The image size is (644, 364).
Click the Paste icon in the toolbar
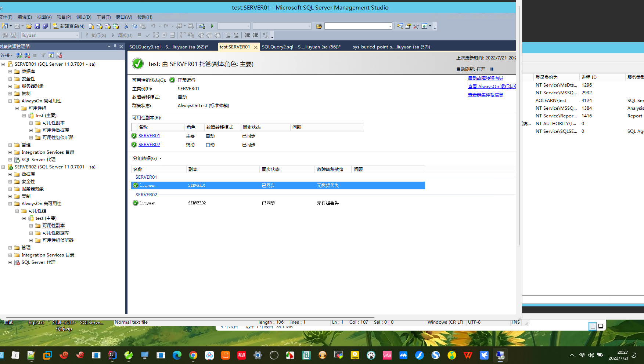click(143, 26)
